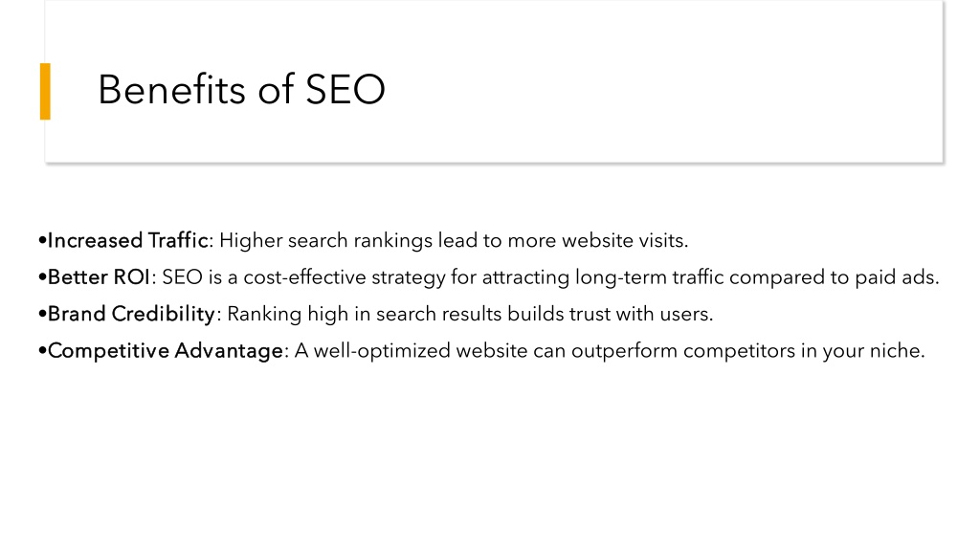Click the bullet dot before Increased Traffic
Viewport: 980px width, 551px height.
(x=42, y=240)
